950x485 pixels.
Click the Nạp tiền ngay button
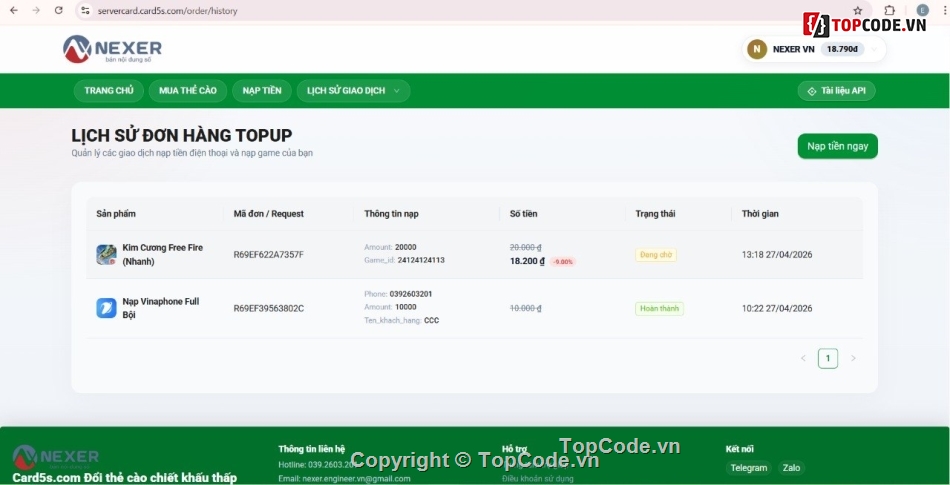(837, 146)
